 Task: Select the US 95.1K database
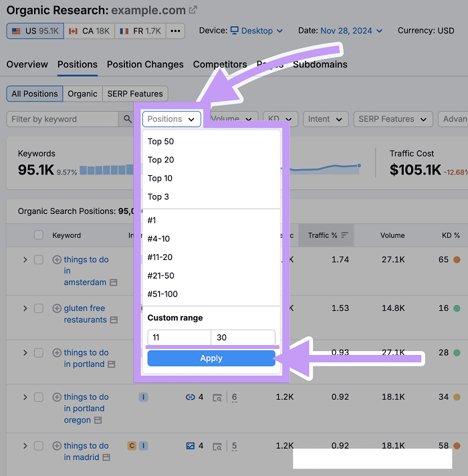point(35,31)
